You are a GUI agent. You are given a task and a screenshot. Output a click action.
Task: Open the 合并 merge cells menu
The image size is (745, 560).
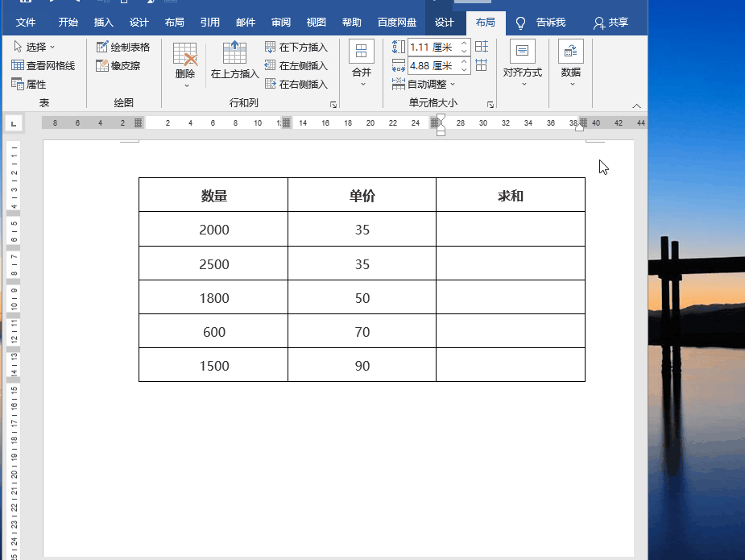point(362,63)
